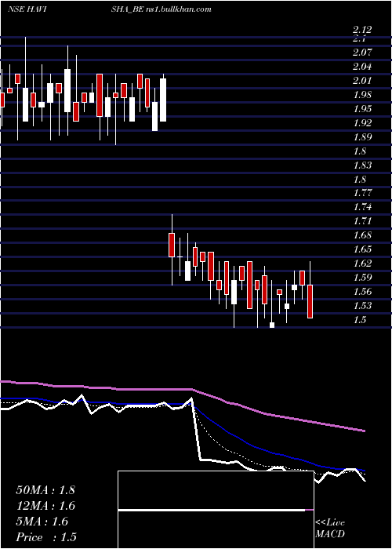The width and height of the screenshot is (392, 549).
Task: Click the 2.01 price axis label
Action: pos(362,81)
